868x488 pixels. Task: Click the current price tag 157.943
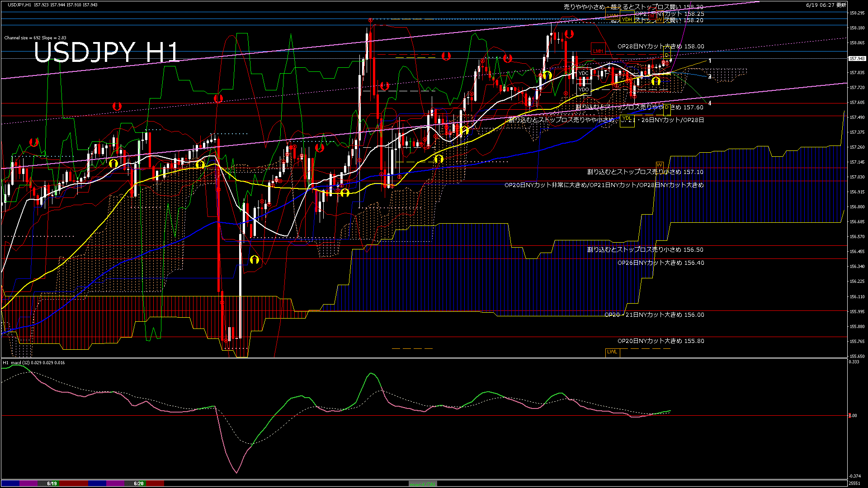pos(857,59)
